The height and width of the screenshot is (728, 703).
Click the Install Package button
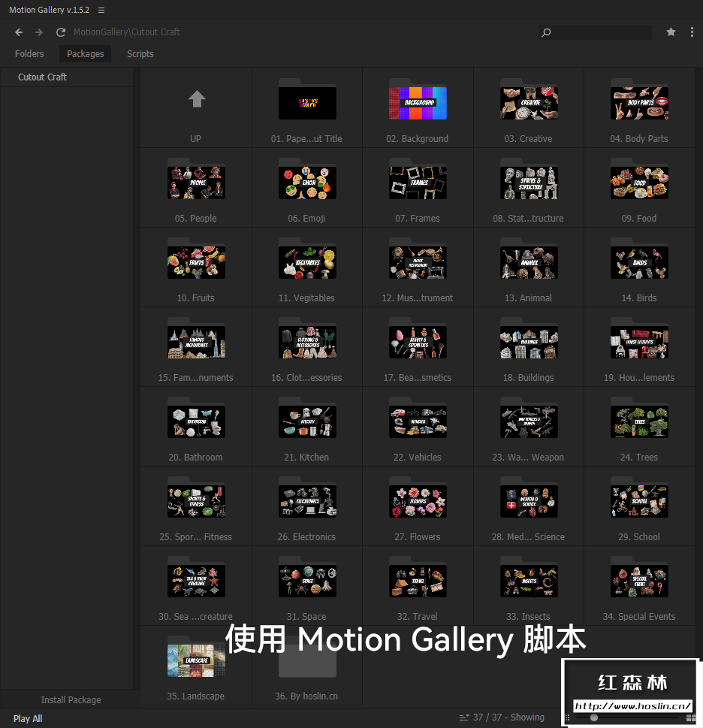pos(71,699)
